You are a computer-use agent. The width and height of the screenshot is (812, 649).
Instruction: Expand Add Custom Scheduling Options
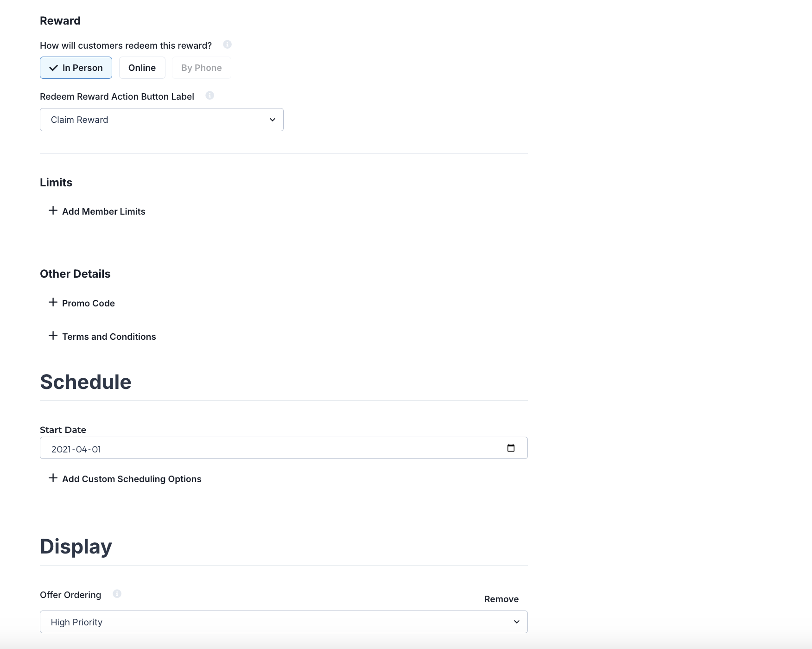[x=132, y=479]
